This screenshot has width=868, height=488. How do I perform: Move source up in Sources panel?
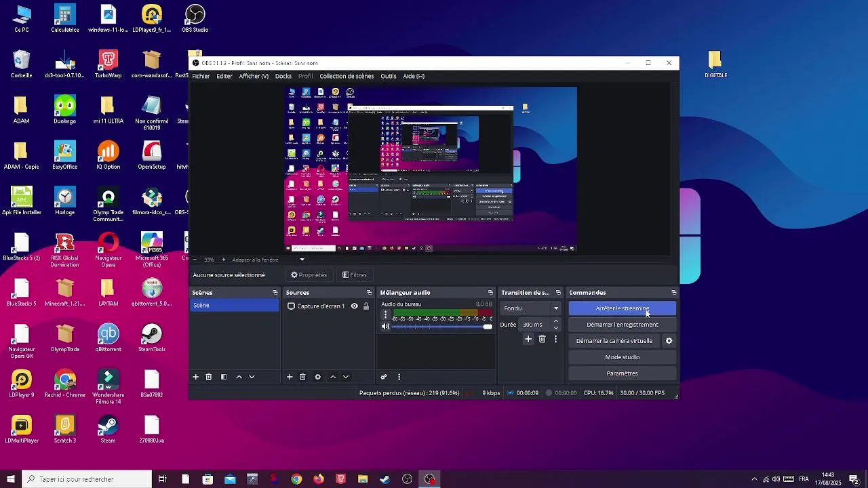point(332,377)
